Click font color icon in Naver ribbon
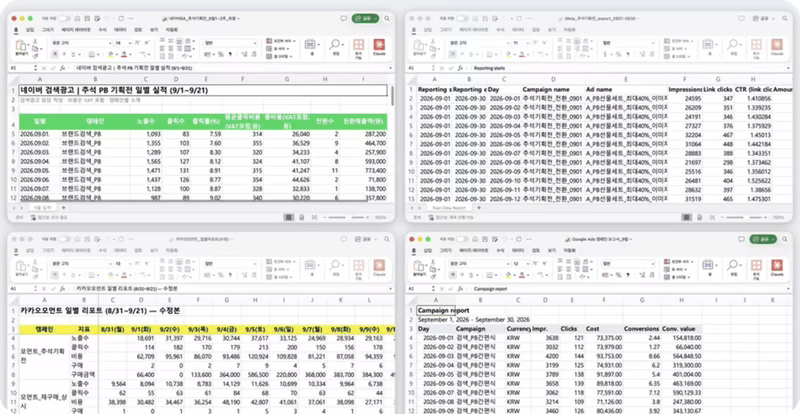This screenshot has height=414, width=800. [x=124, y=54]
